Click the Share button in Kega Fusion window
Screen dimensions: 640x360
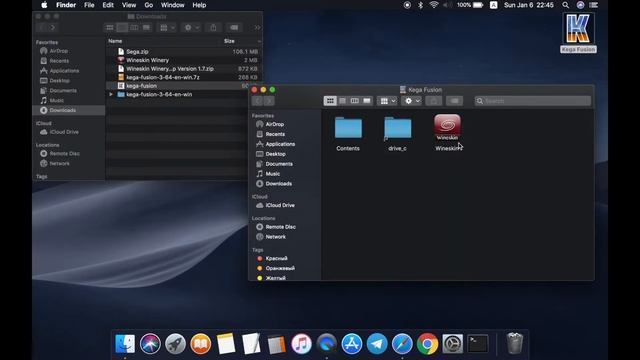pyautogui.click(x=433, y=101)
